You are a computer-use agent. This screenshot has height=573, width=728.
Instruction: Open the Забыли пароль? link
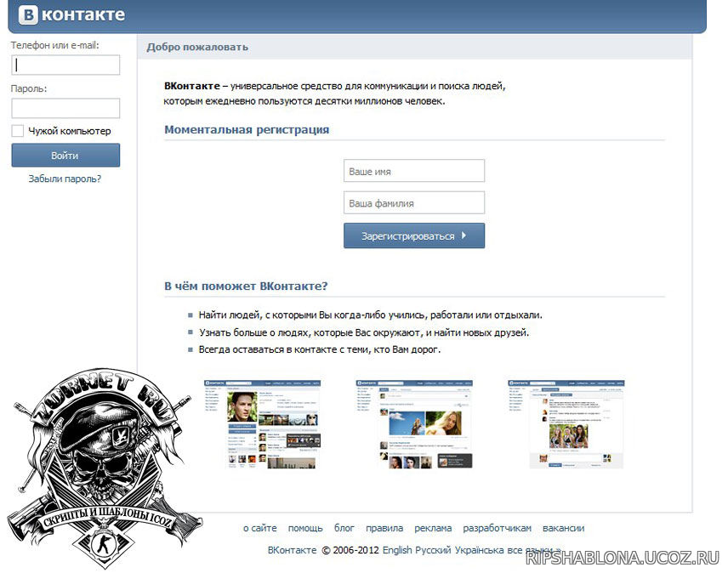point(65,179)
